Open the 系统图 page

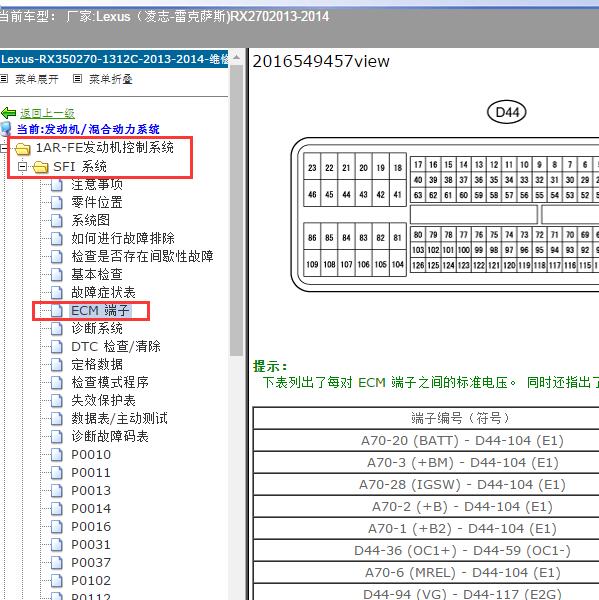click(90, 220)
